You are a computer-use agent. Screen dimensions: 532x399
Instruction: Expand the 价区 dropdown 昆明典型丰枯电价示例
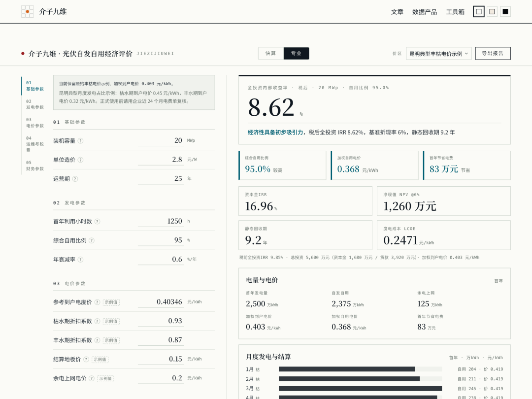coord(439,54)
